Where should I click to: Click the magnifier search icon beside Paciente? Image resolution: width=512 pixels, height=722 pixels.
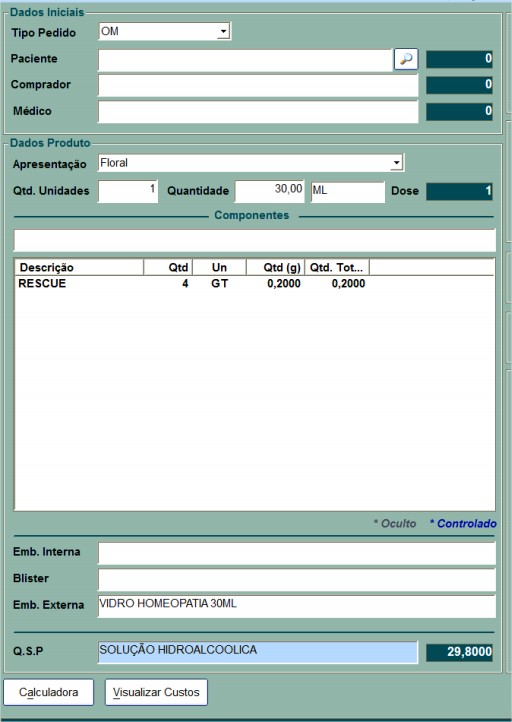pyautogui.click(x=406, y=59)
